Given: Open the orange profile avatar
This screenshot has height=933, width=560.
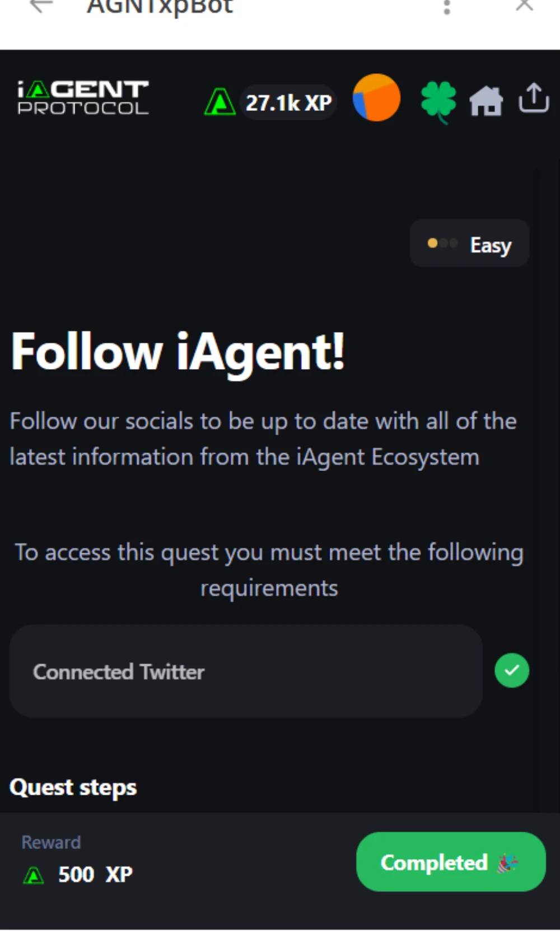Looking at the screenshot, I should [376, 97].
